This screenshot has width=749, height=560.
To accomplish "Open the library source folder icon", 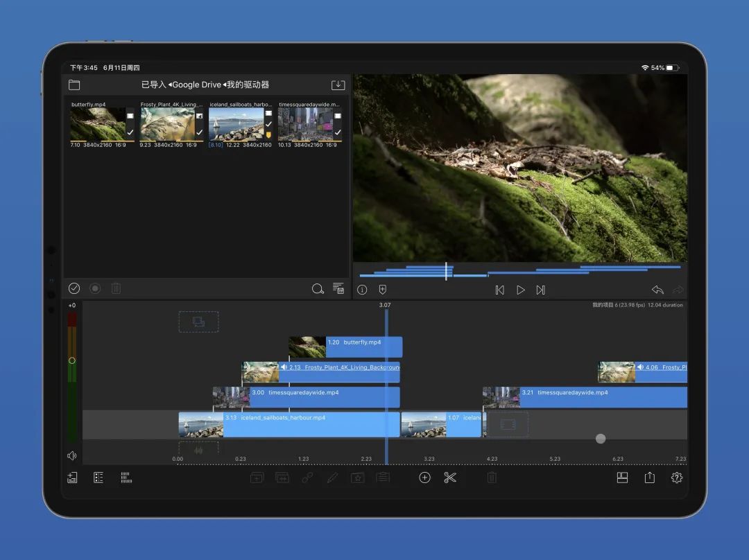I will click(74, 85).
